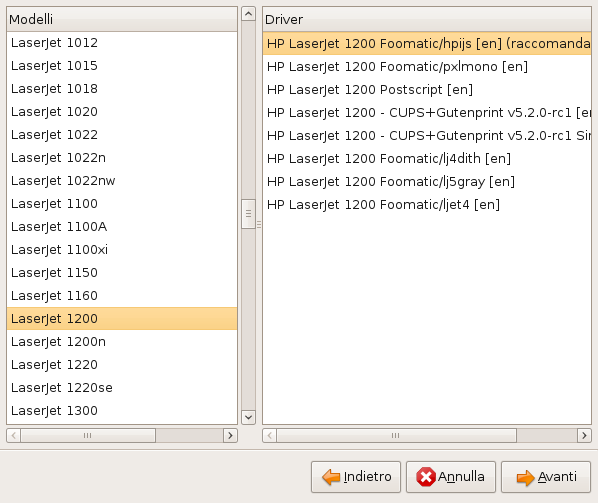Cancel with the Annulla button

point(451,477)
